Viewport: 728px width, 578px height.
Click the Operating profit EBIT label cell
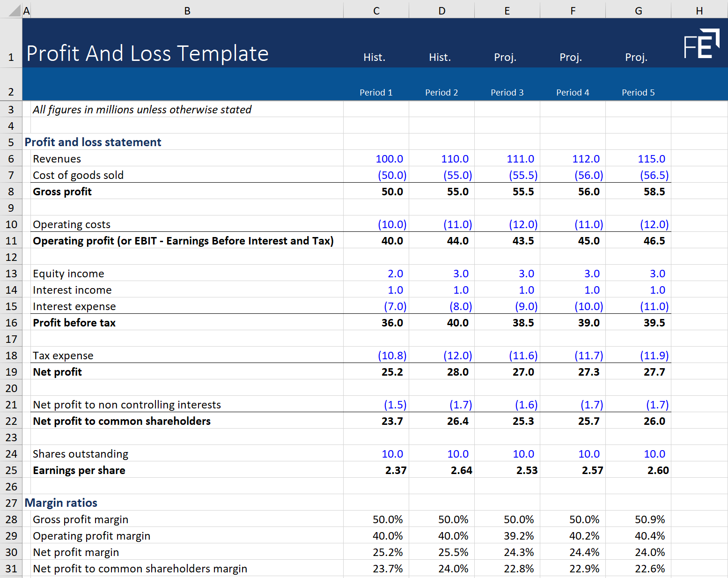point(183,240)
